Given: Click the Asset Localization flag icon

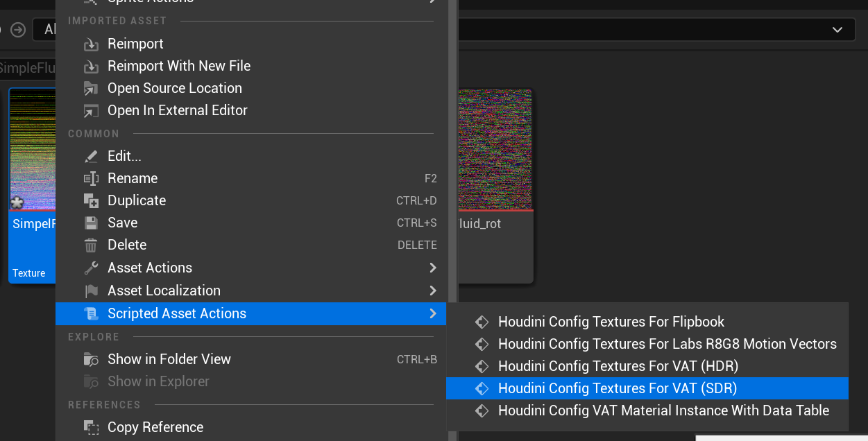Looking at the screenshot, I should coord(91,291).
